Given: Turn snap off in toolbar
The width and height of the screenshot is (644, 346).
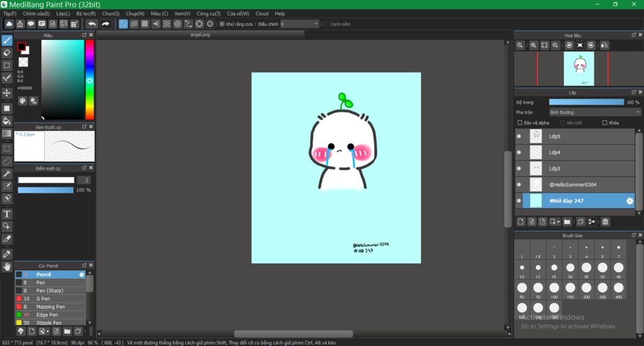Looking at the screenshot, I should pos(123,25).
